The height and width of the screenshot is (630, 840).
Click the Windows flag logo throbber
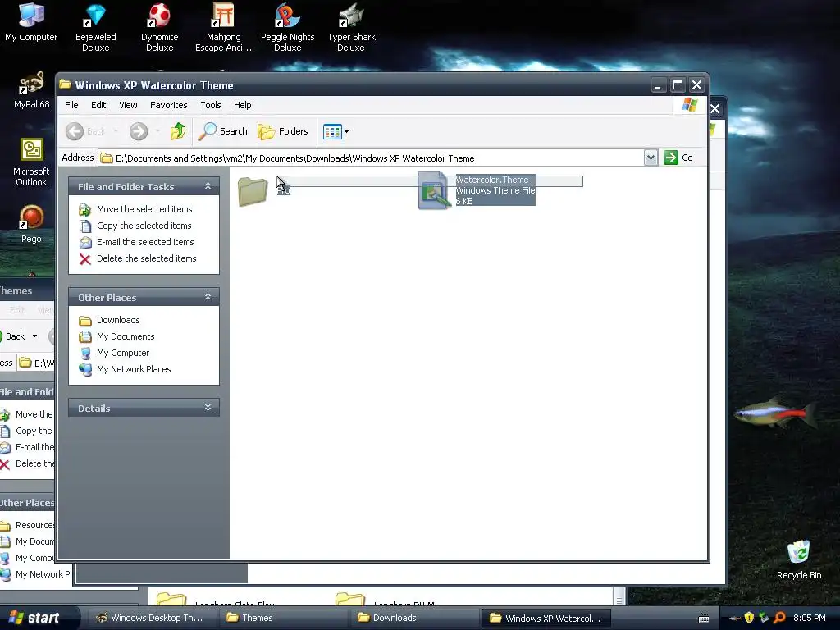tap(689, 105)
